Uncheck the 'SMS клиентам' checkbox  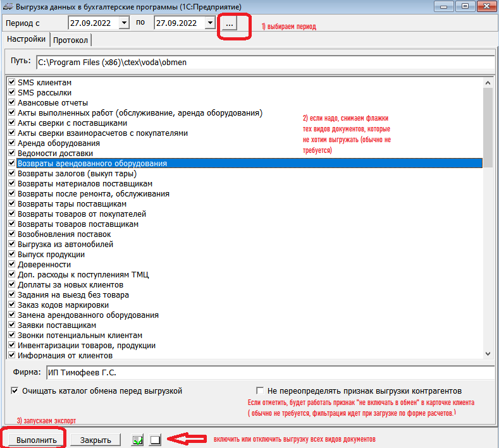point(12,83)
